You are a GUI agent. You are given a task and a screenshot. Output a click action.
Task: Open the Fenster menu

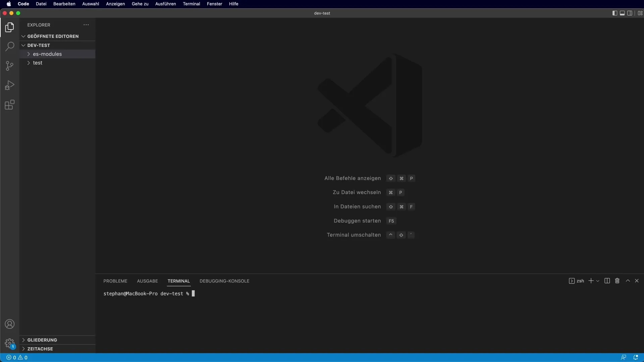(x=214, y=4)
